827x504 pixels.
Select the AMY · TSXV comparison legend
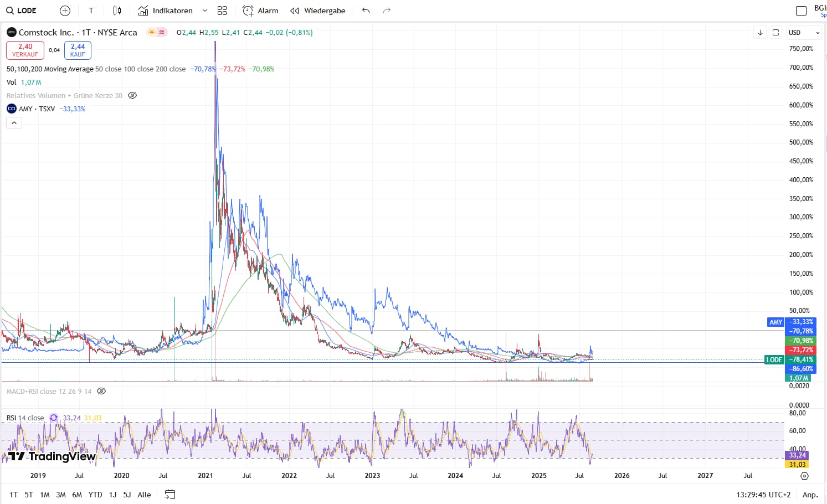37,109
